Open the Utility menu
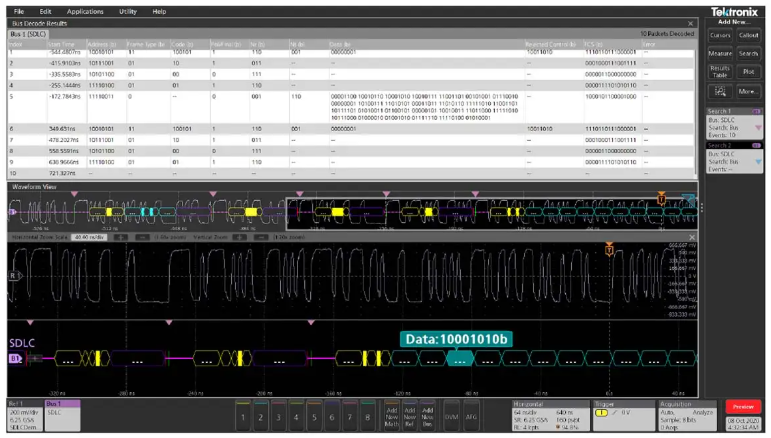This screenshot has height=438, width=771. click(x=128, y=11)
